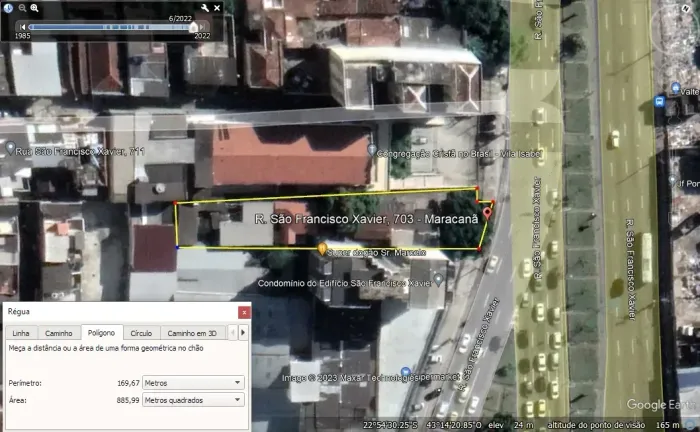Switch to the Linha tab
700x432 pixels.
(21, 333)
